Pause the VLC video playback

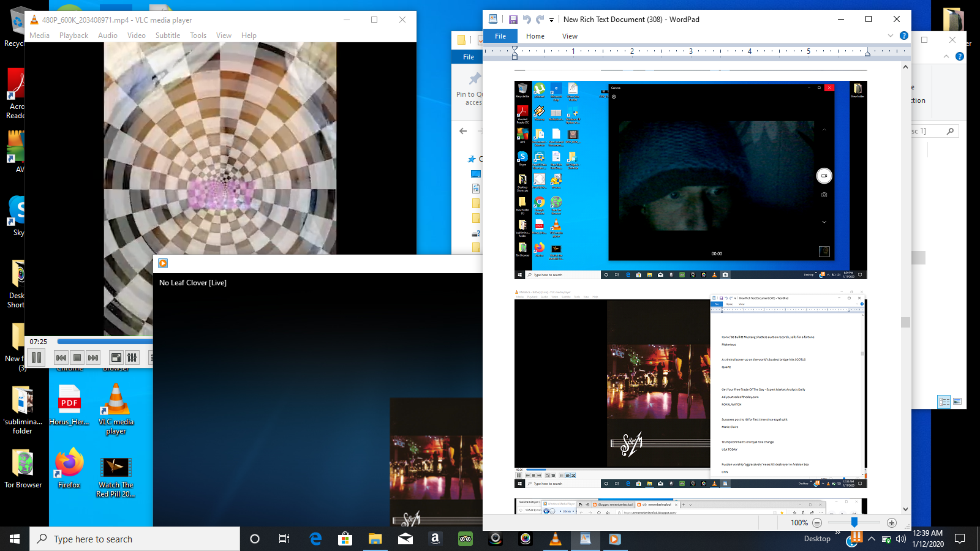click(36, 358)
